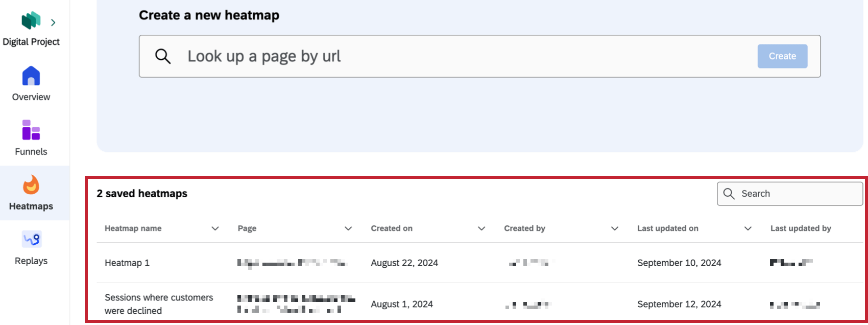Click the Create heatmap button
Image resolution: width=868 pixels, height=325 pixels.
782,56
